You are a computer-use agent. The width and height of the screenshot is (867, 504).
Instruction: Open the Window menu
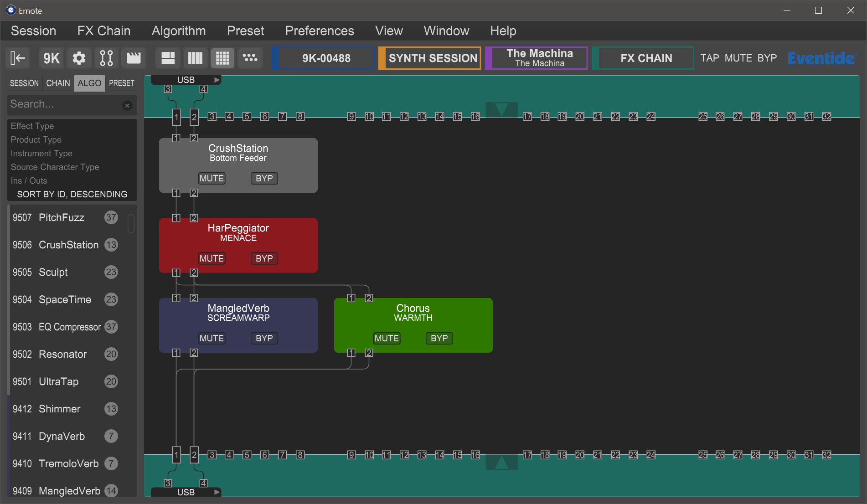click(x=446, y=31)
